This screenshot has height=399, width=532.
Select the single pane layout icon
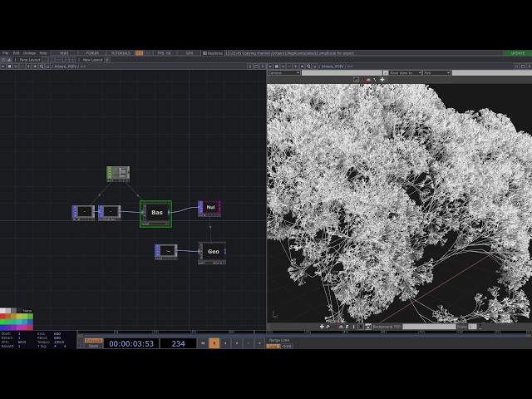(46, 60)
